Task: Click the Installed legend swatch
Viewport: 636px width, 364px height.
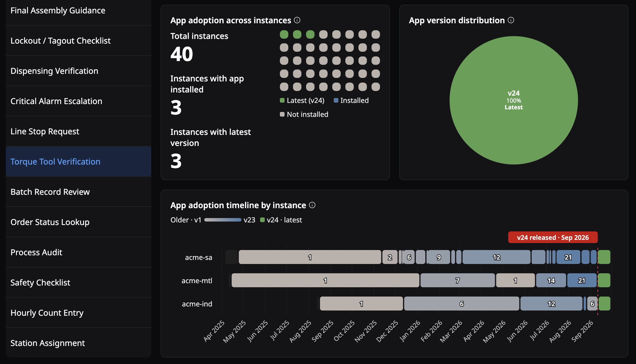Action: (x=336, y=100)
